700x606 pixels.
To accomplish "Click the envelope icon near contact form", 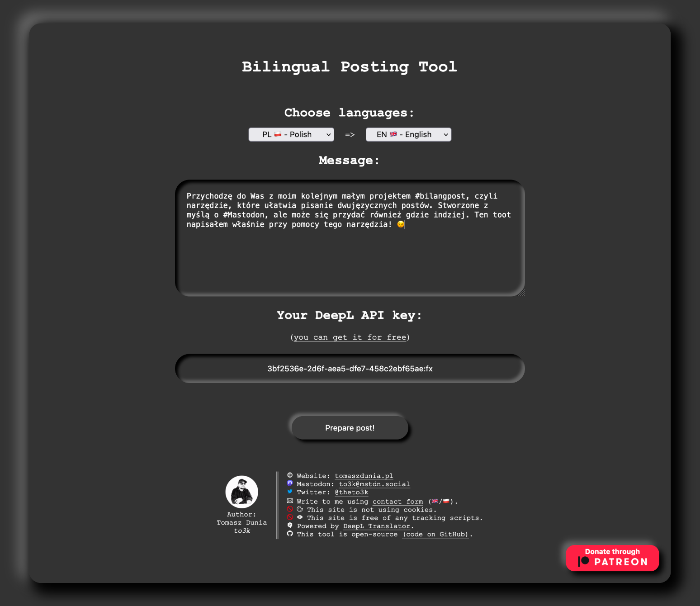I will pyautogui.click(x=290, y=501).
